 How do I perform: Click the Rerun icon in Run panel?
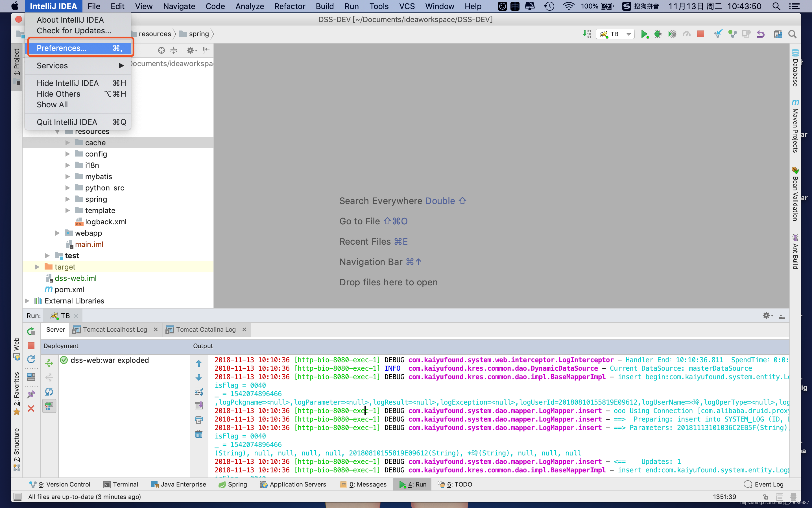(31, 331)
